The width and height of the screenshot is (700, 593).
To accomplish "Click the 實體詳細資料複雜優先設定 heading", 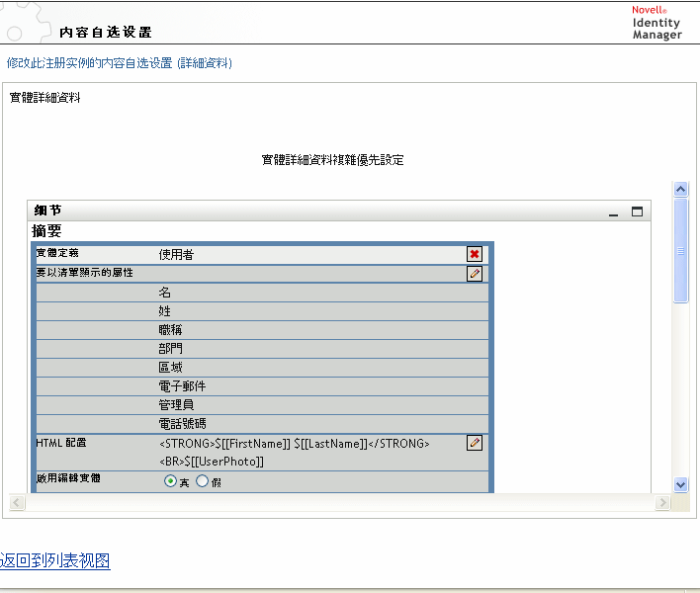I will point(332,160).
